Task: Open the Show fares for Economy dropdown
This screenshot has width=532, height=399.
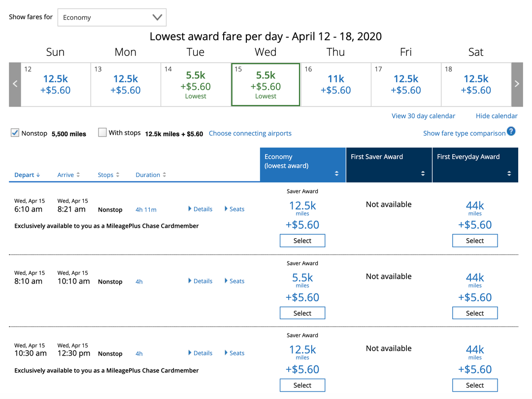Action: coord(112,17)
